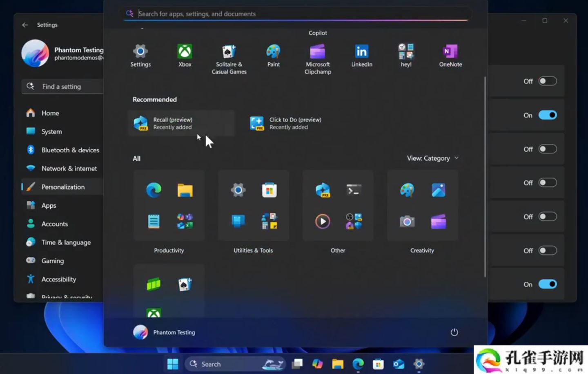
Task: Open Recall (preview) recommendation
Action: (x=181, y=123)
